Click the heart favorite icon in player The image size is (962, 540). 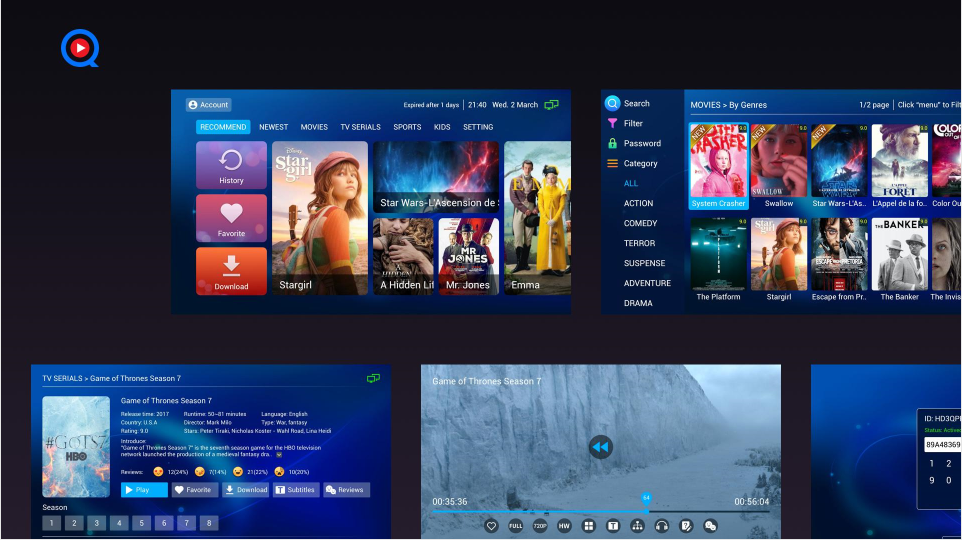[x=491, y=526]
